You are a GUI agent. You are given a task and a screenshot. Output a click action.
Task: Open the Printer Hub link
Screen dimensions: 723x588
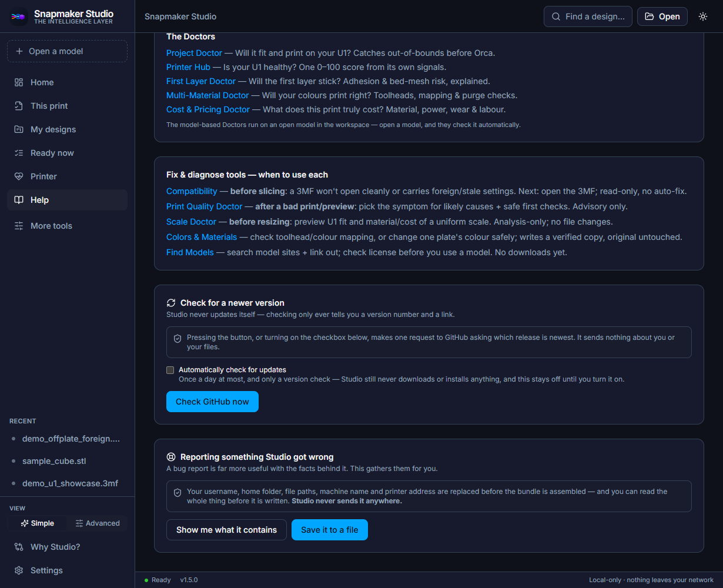coord(188,67)
